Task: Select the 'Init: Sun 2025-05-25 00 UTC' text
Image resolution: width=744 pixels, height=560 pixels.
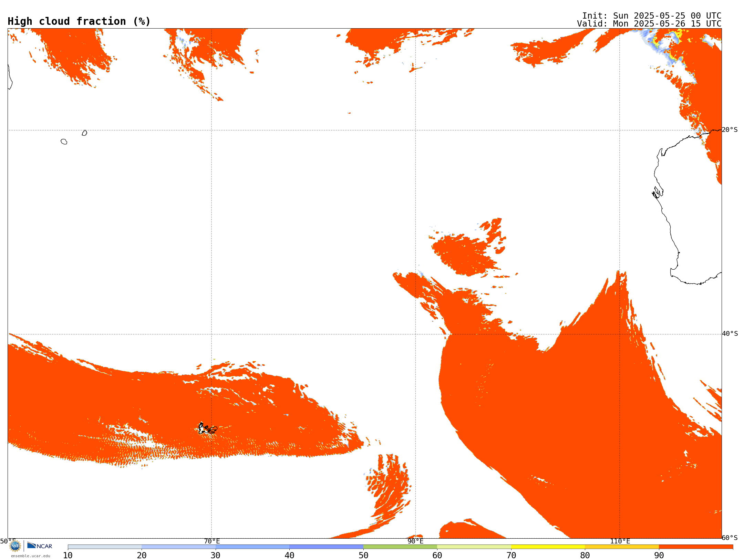Action: 652,16
